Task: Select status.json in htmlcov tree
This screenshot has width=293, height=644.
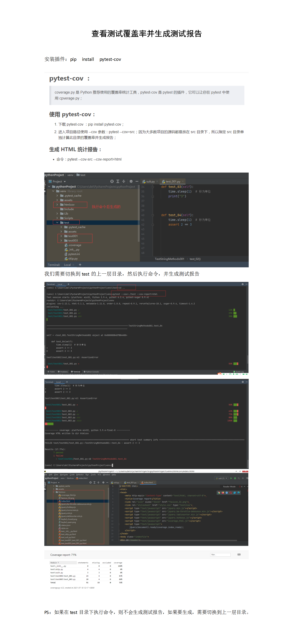Action: (x=64, y=525)
